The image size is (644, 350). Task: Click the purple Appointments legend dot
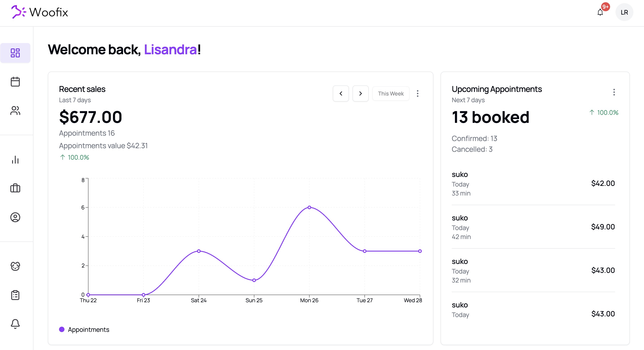(62, 330)
